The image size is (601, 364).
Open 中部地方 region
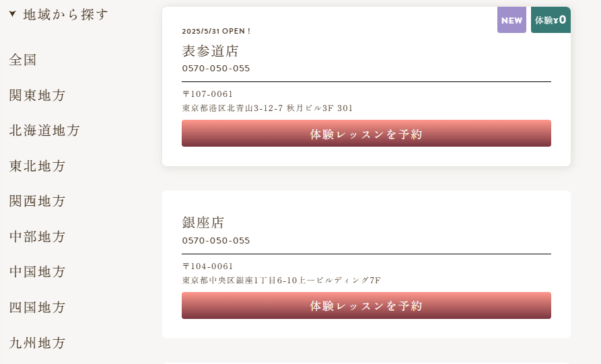click(37, 236)
